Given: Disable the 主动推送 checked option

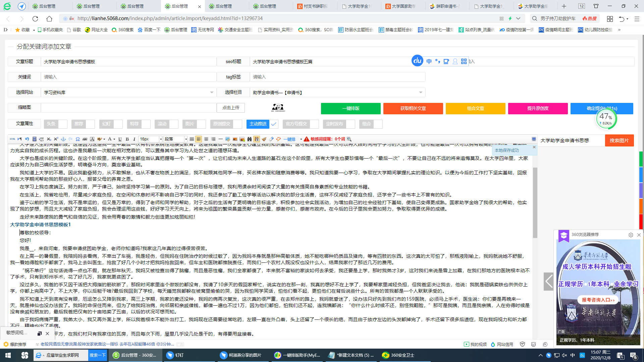Looking at the screenshot, I should pos(274,124).
